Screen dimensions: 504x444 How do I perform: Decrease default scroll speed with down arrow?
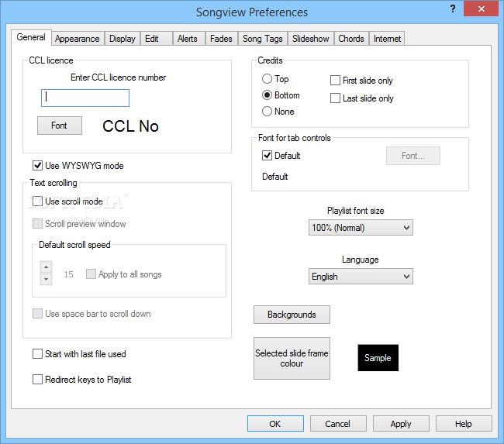[46, 279]
